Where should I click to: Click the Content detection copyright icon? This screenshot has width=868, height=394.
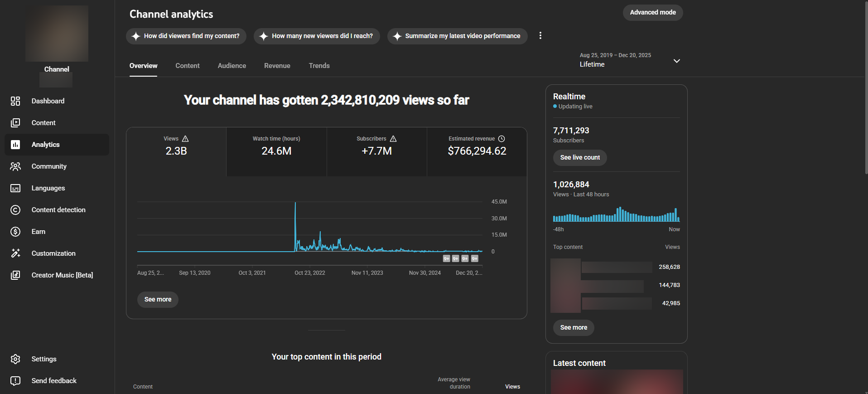click(x=15, y=210)
